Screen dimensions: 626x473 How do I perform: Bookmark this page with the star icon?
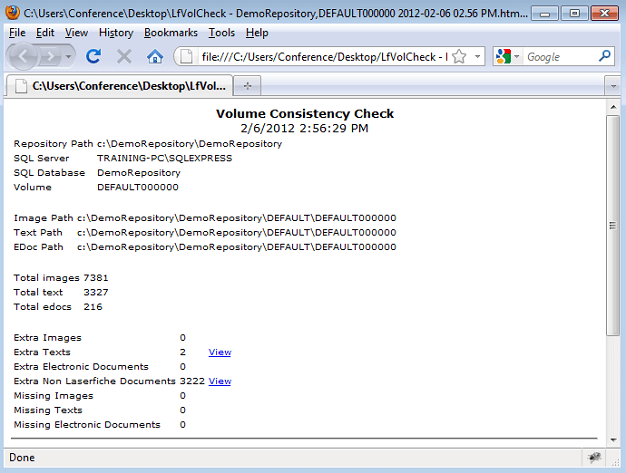click(460, 57)
